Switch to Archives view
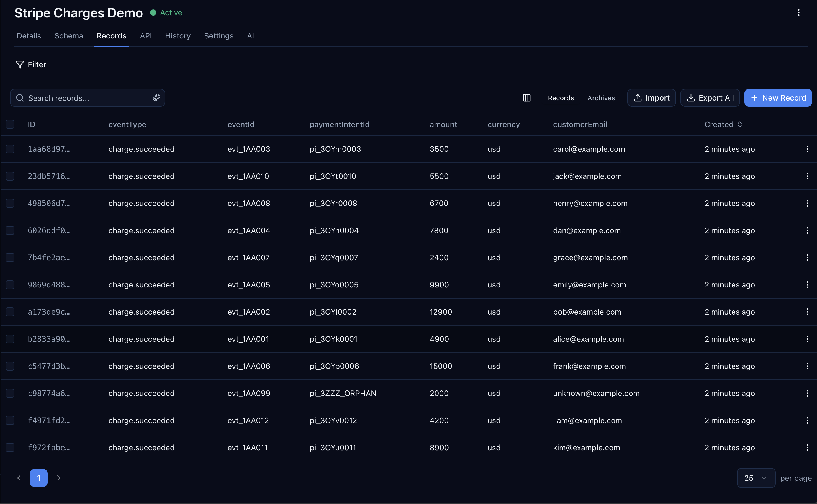This screenshot has width=817, height=504. pyautogui.click(x=601, y=98)
